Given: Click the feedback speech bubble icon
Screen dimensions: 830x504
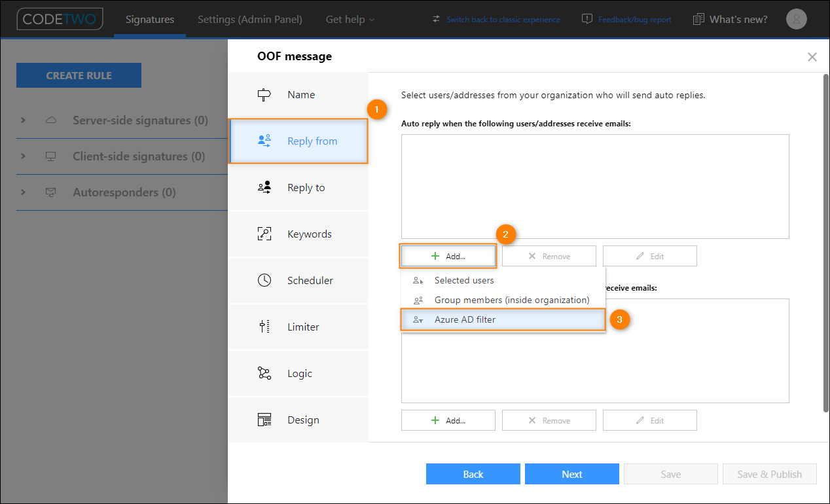Looking at the screenshot, I should click(587, 19).
